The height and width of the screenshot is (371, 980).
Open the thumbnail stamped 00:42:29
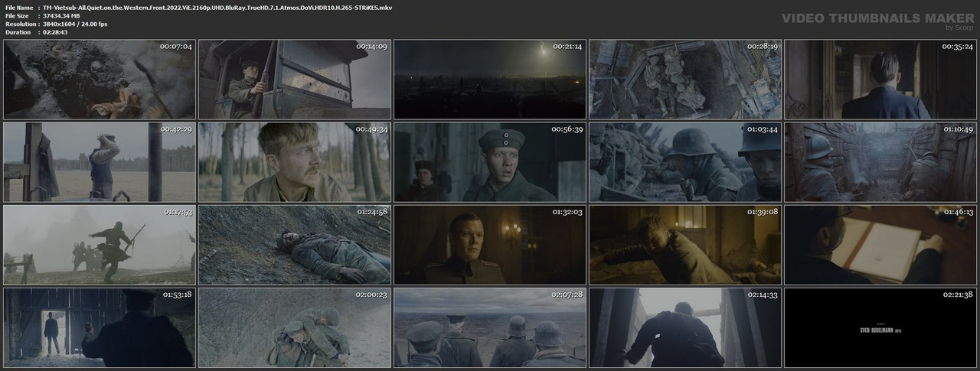(x=98, y=162)
